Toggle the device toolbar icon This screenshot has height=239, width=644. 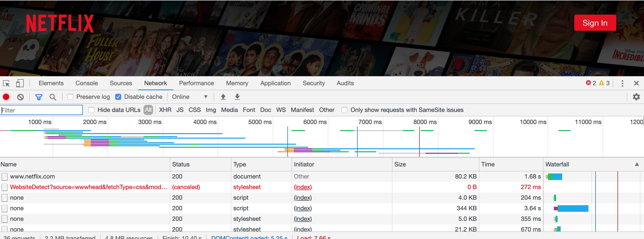[20, 83]
